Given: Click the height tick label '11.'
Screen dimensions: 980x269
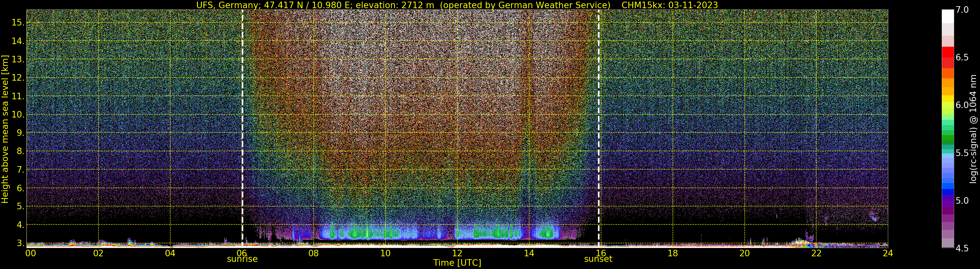Looking at the screenshot, I should coord(18,96).
